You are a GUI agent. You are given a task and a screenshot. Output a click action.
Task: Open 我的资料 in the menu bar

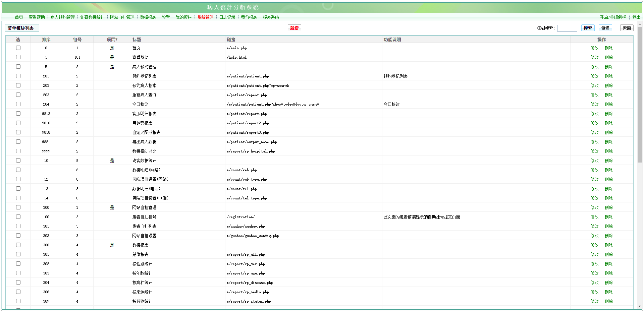pos(183,17)
